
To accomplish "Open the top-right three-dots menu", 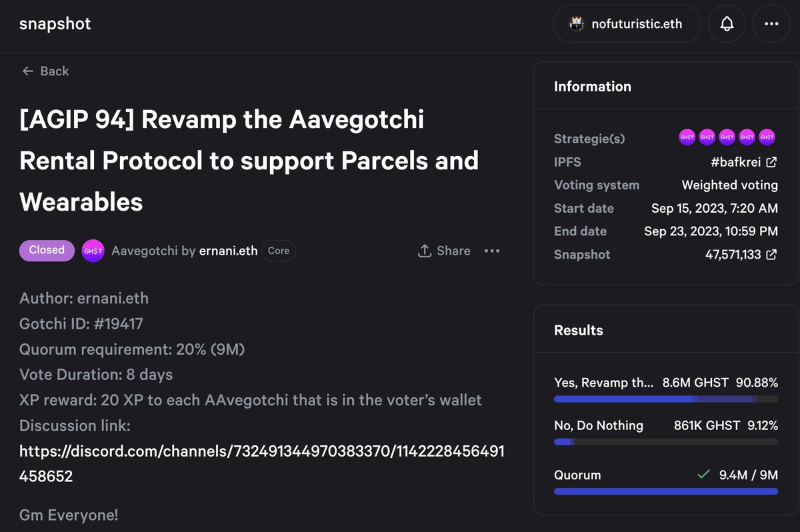I will tap(771, 24).
